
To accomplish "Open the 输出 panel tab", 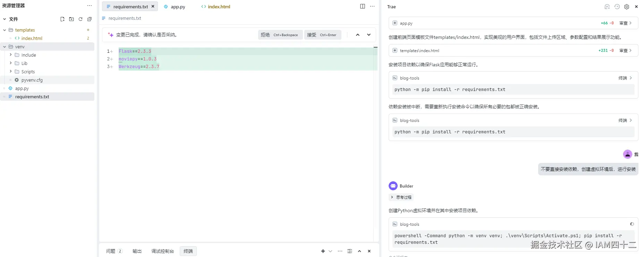I will point(137,251).
